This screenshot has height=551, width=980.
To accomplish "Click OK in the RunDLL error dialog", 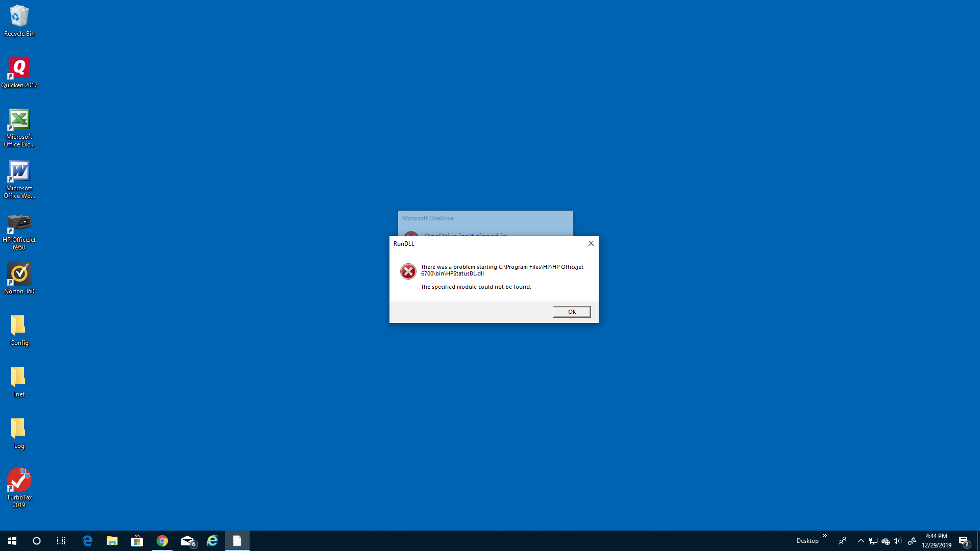I will [572, 312].
